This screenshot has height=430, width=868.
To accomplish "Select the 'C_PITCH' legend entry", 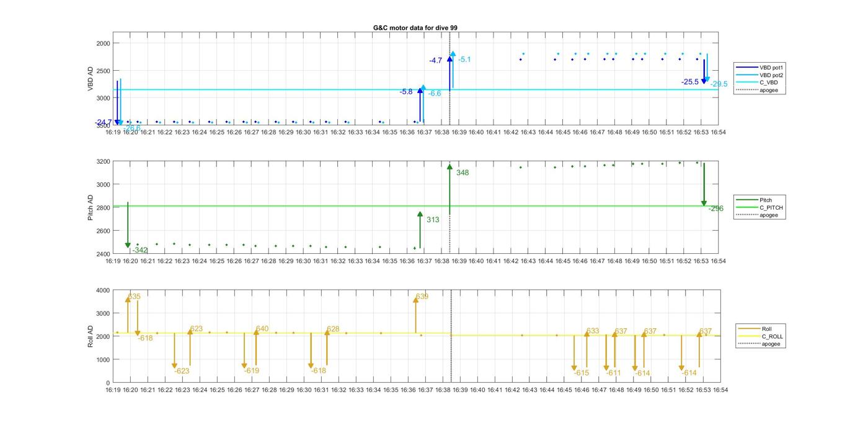I will coord(759,207).
